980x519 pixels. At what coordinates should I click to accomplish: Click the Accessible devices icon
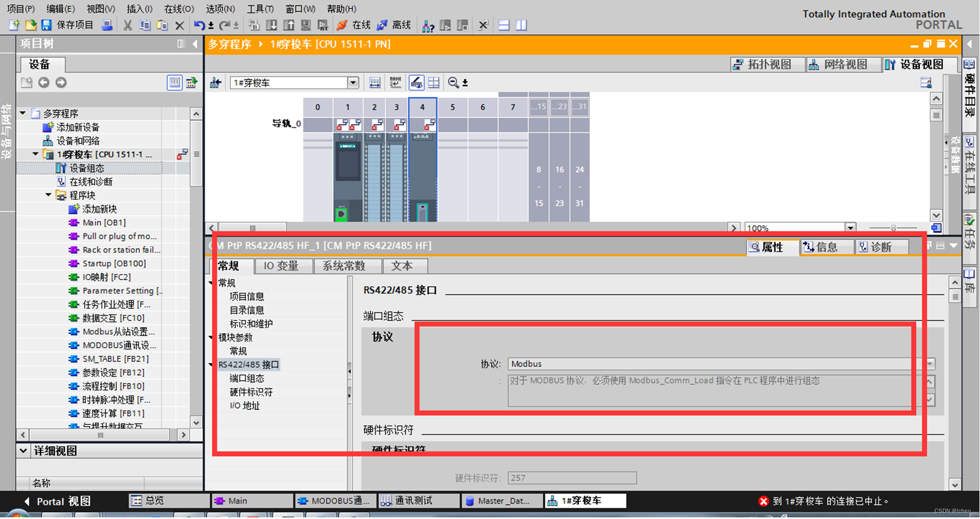[x=428, y=25]
